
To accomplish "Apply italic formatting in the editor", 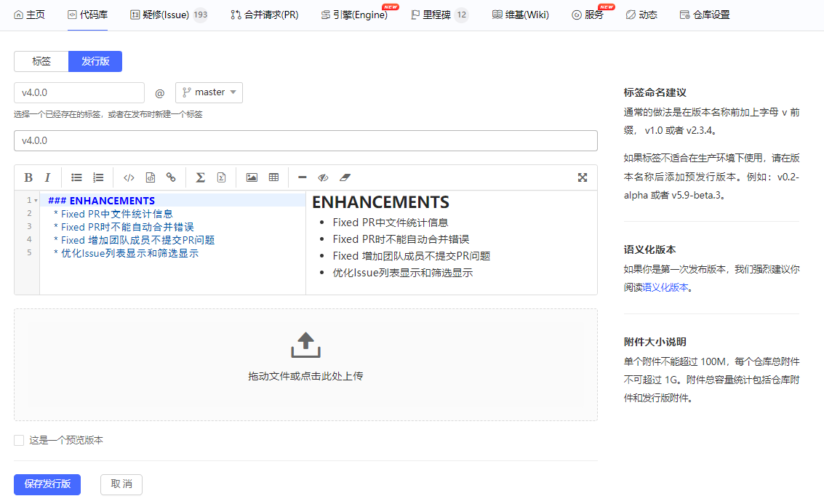I will tap(47, 177).
